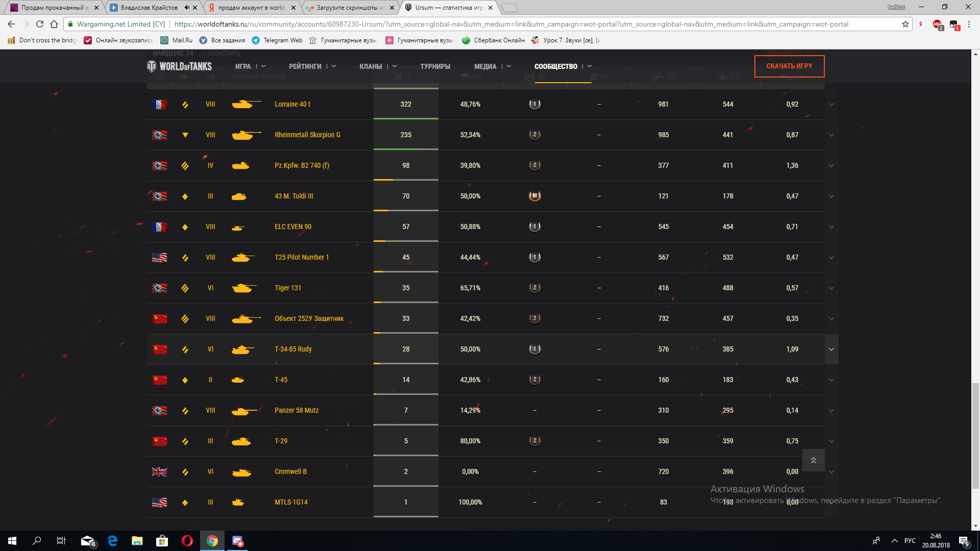Mute the audio-playing Владислав Крайстов tab

coord(187,8)
